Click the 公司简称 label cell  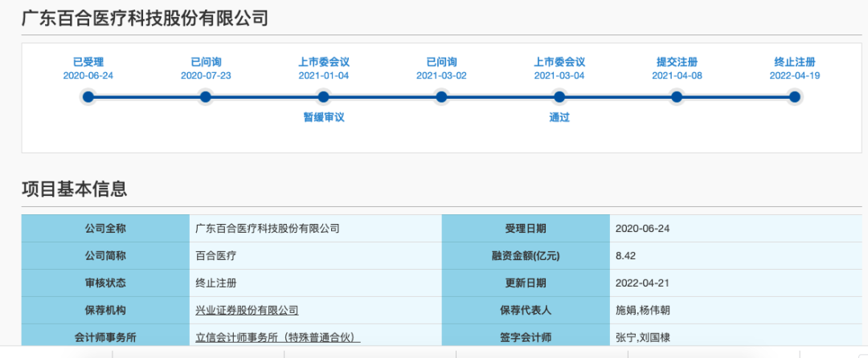point(105,256)
